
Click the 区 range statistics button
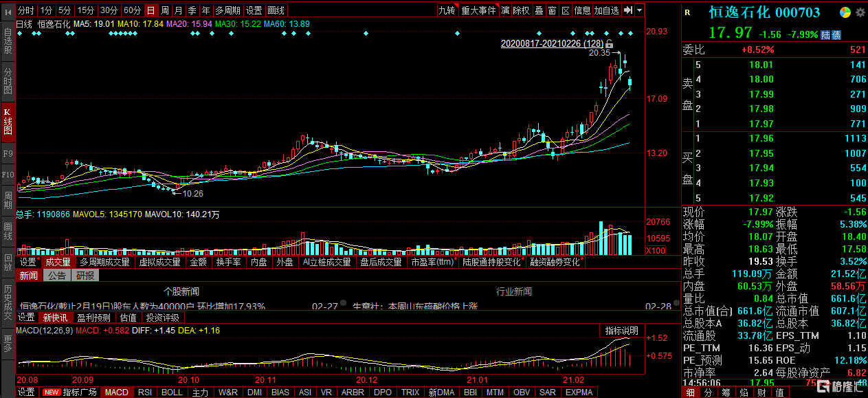coord(566,10)
